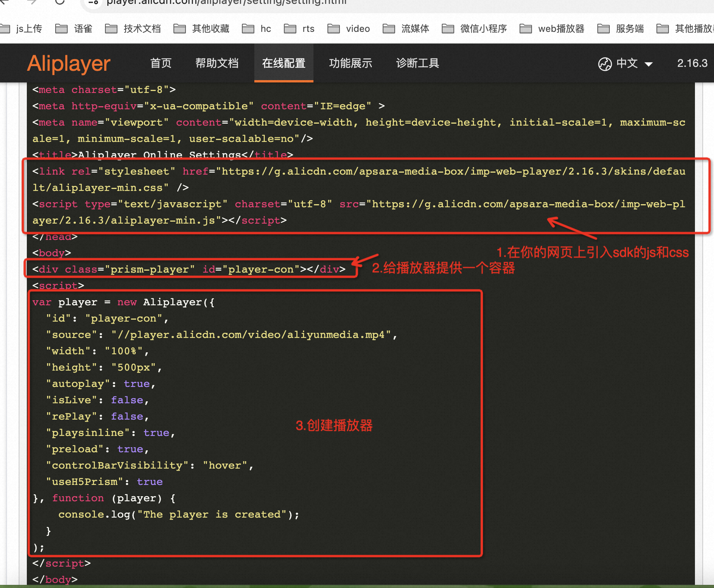Click the "source" aliyunmedia.mp4 code line
The width and height of the screenshot is (714, 588).
(x=222, y=335)
